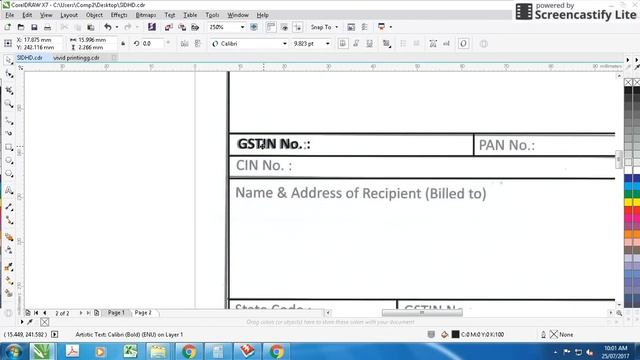Select the Ellipse tool in toolbox
The image size is (640, 360).
point(9,161)
